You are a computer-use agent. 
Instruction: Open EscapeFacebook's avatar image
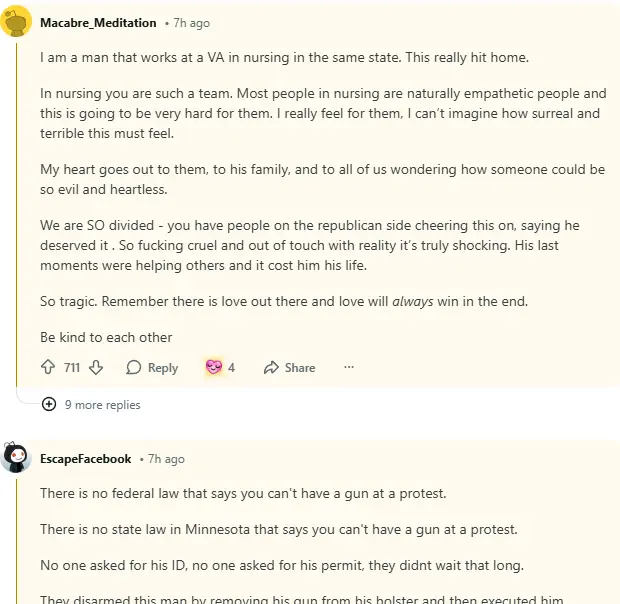16,458
